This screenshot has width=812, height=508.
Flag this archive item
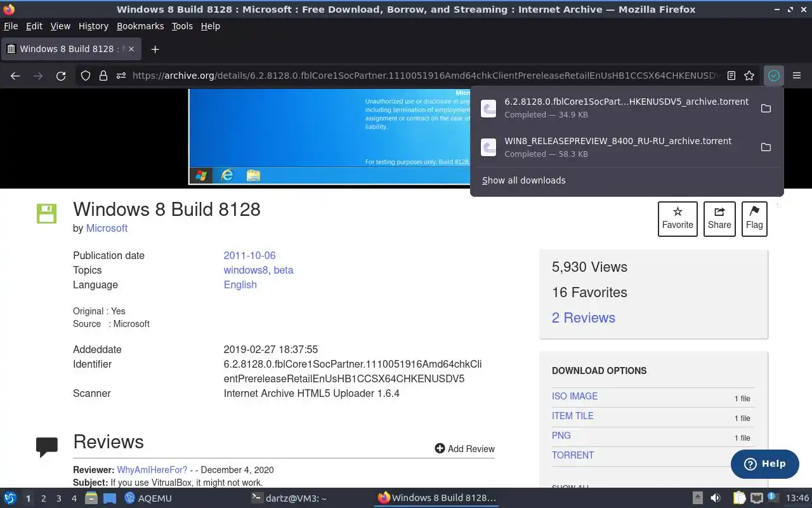[754, 219]
